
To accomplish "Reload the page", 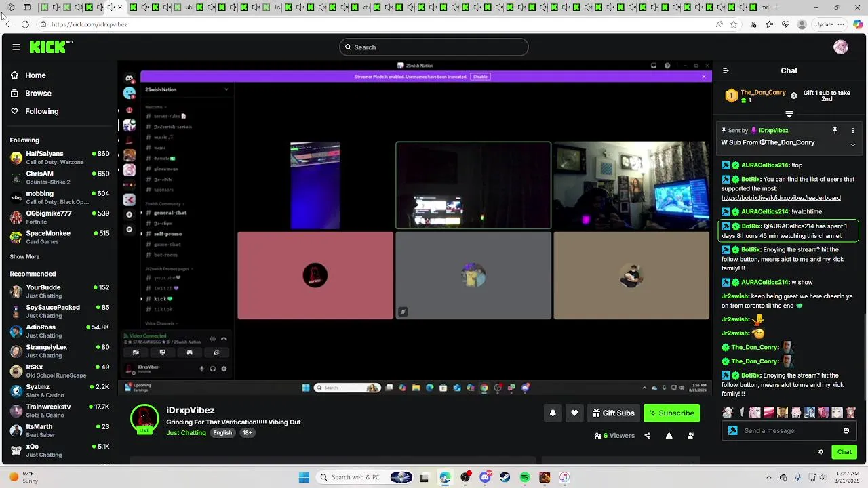I will 25,24.
